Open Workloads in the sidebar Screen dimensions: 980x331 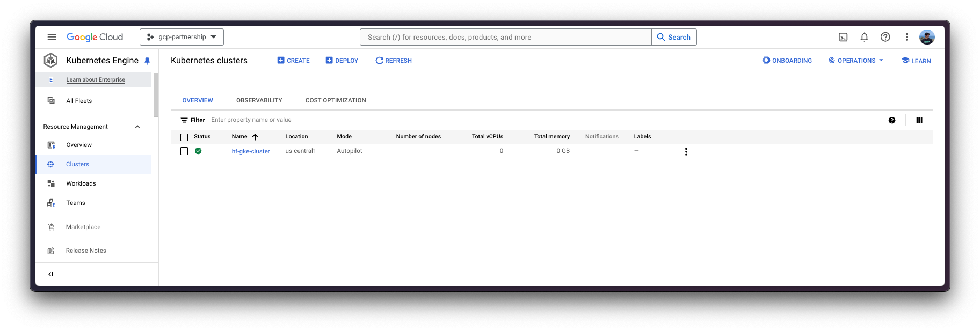coord(81,183)
